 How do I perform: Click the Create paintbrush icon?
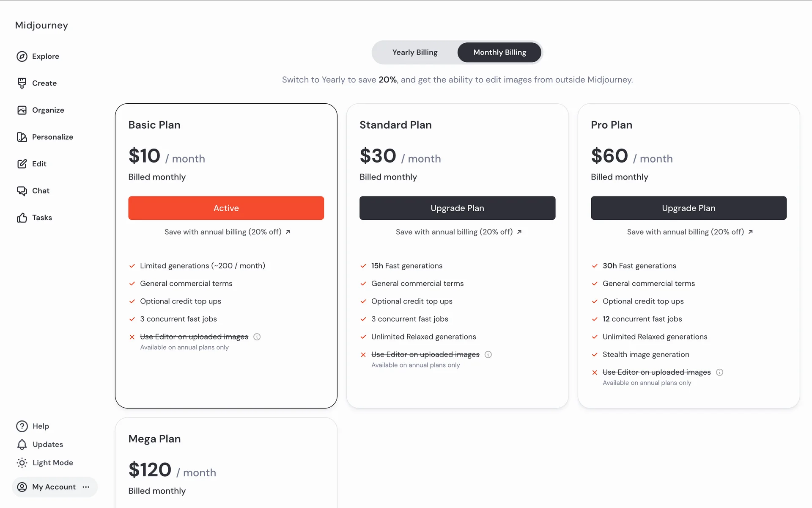(x=22, y=83)
